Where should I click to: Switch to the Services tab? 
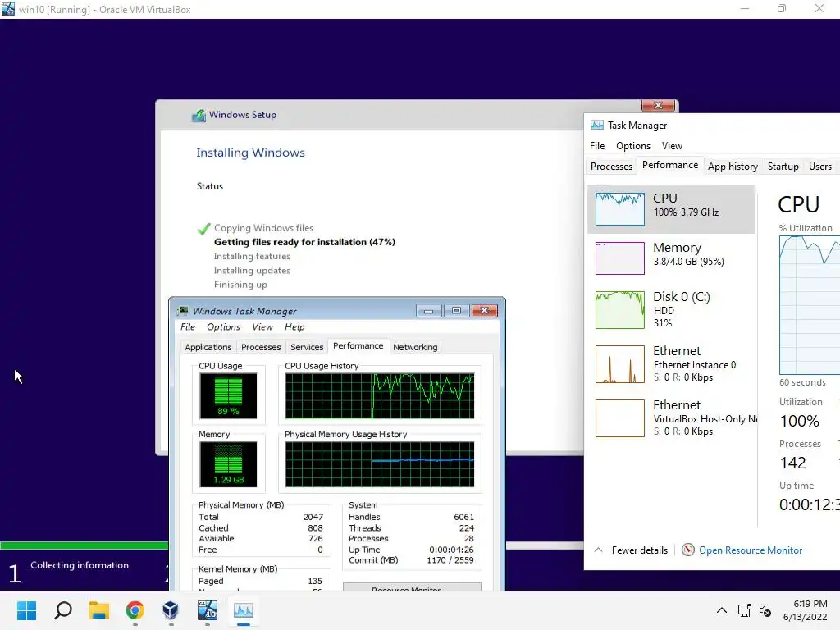(x=307, y=347)
